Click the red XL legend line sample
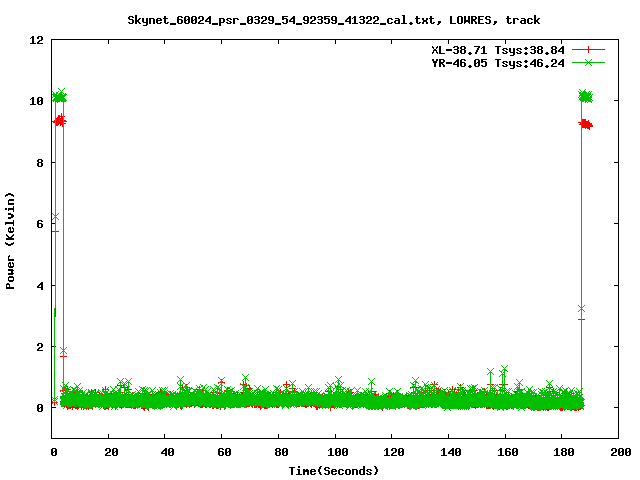Viewport: 640px width, 480px height. tap(588, 50)
